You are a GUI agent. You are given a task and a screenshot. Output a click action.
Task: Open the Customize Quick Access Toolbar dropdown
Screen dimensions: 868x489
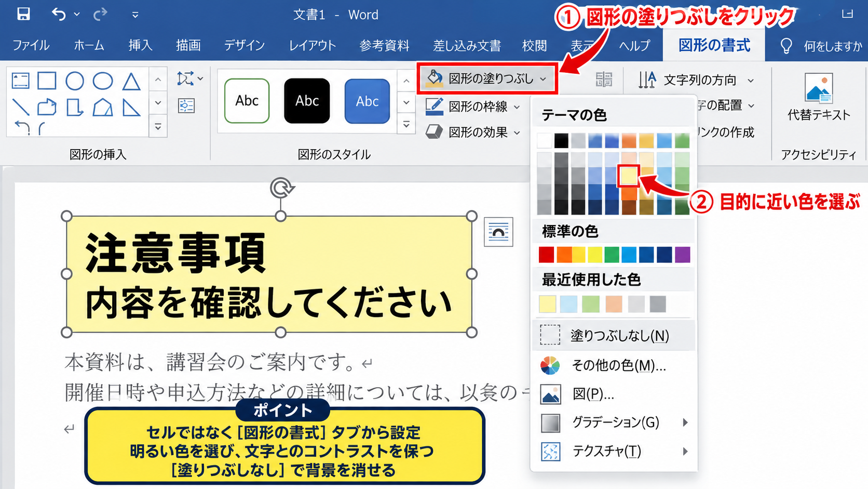point(135,15)
